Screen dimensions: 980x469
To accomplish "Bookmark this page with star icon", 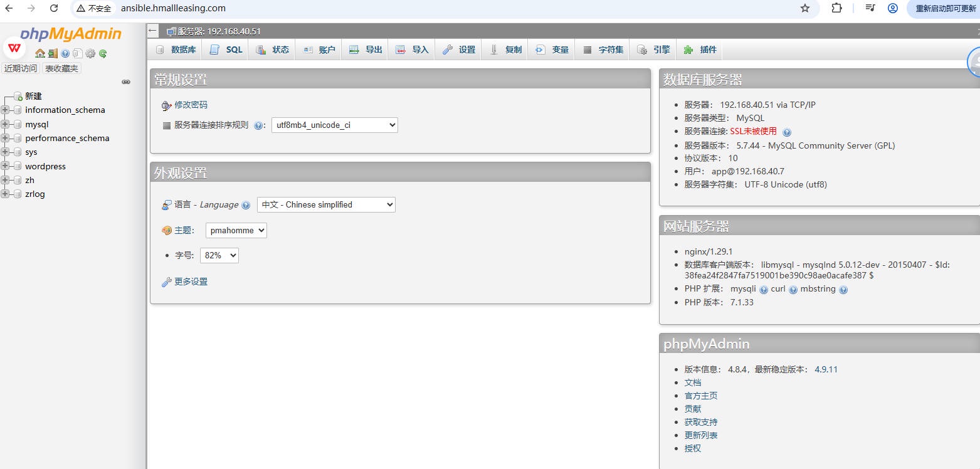I will (x=805, y=8).
